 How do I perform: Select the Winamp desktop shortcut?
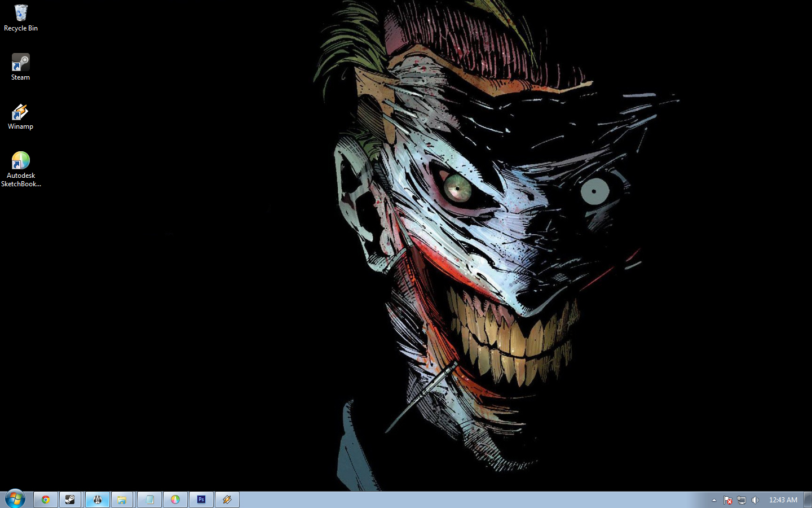20,116
